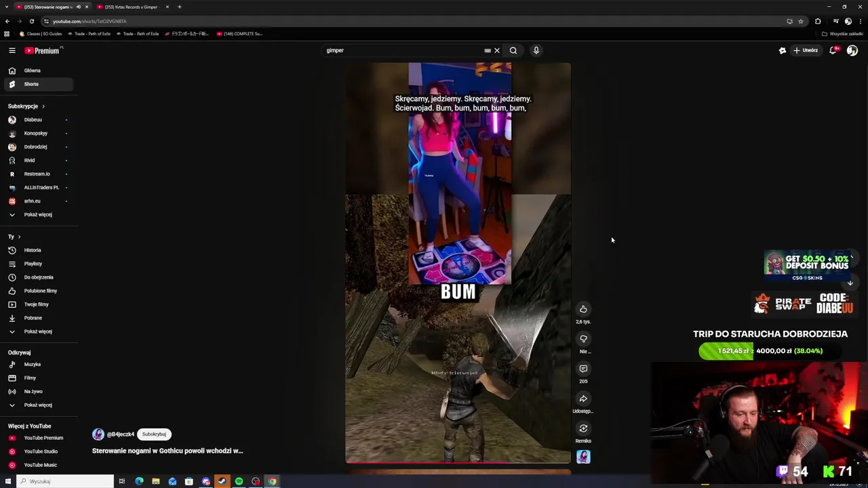Select Shorts in the sidebar

[39, 84]
